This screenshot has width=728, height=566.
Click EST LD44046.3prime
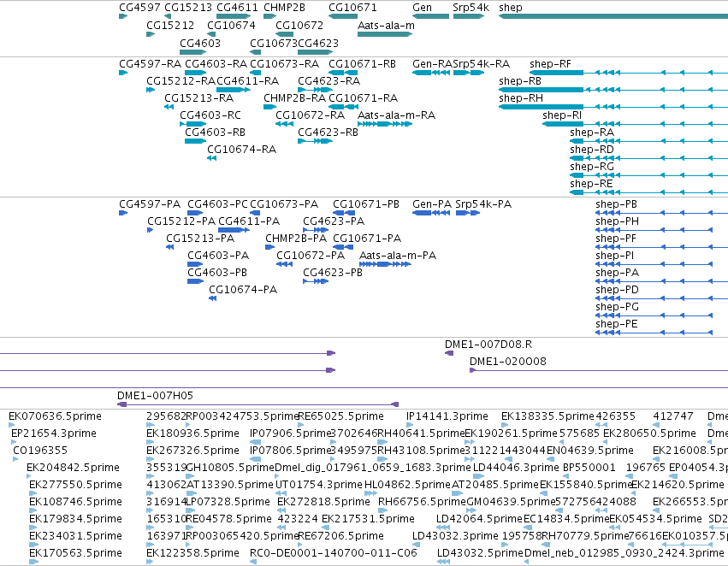[x=516, y=469]
